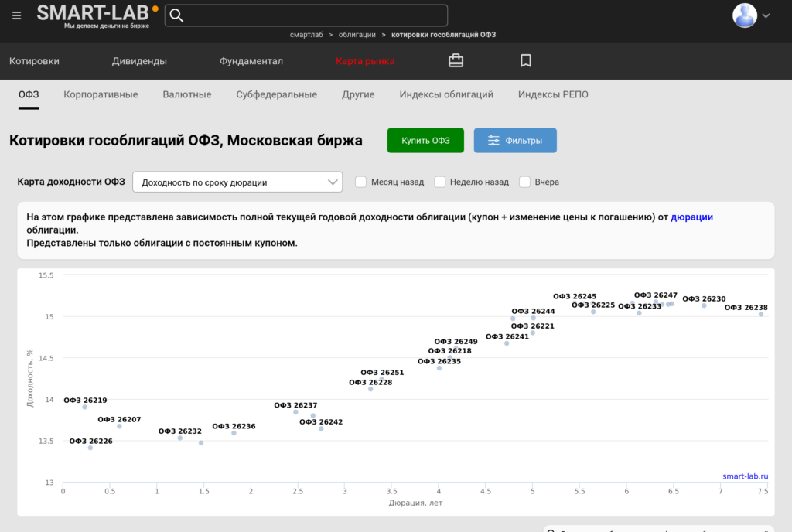Switch to the Валютные tab
Viewport: 792px width, 532px height.
point(187,94)
